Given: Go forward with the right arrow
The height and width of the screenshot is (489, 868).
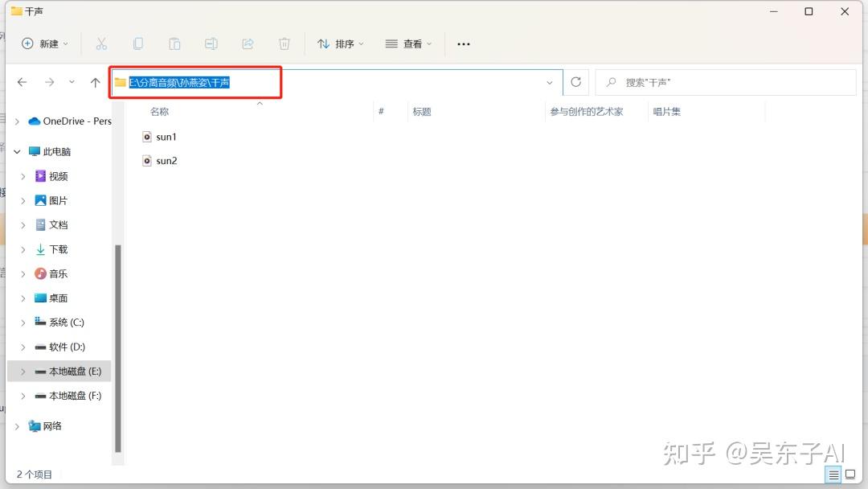Looking at the screenshot, I should (x=50, y=83).
